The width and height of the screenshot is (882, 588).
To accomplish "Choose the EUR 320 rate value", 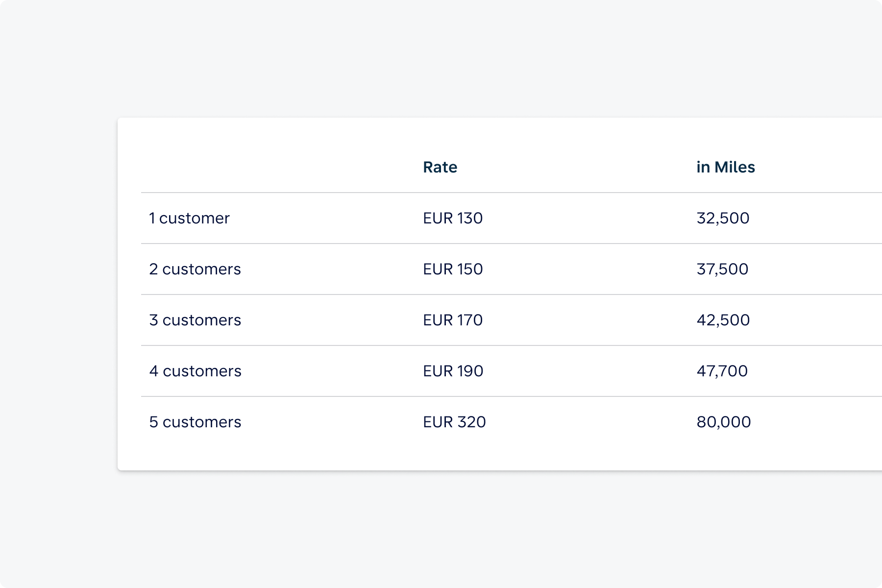I will [x=454, y=422].
